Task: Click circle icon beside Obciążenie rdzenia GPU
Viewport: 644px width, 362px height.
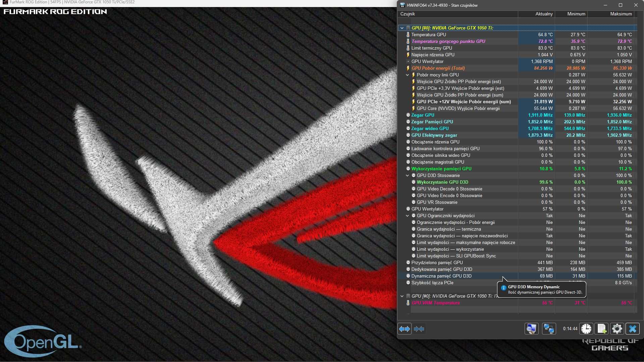Action: coord(408,142)
